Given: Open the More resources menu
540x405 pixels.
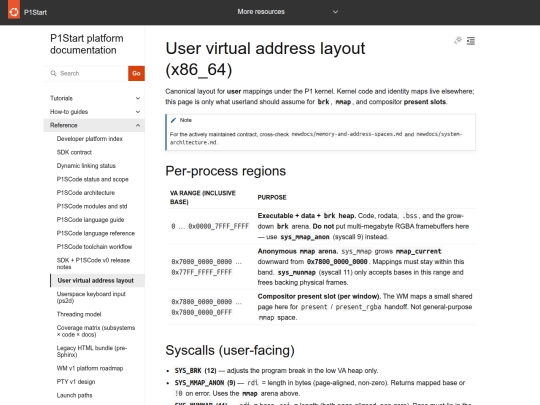Looking at the screenshot, I should click(x=261, y=12).
